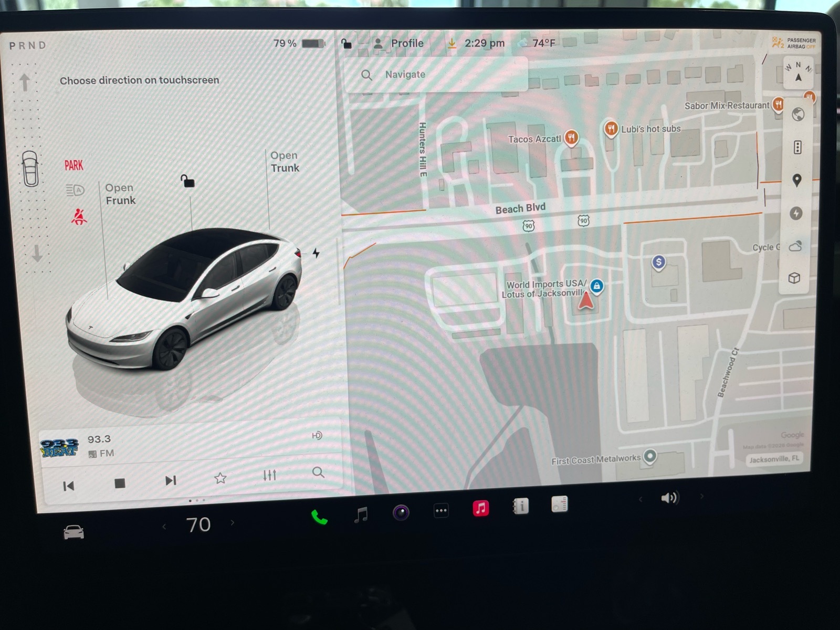Tap the software update download arrow icon

[451, 44]
